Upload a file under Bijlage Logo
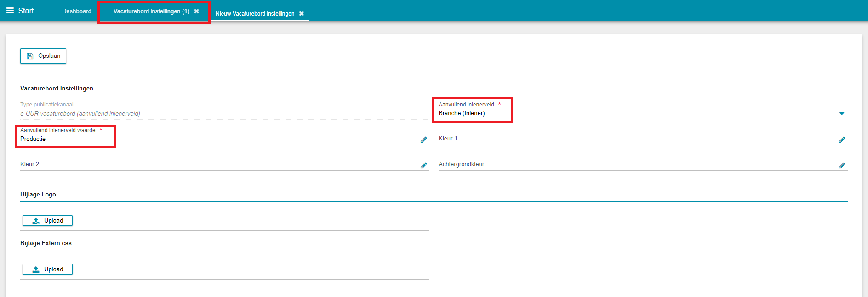 click(x=47, y=221)
